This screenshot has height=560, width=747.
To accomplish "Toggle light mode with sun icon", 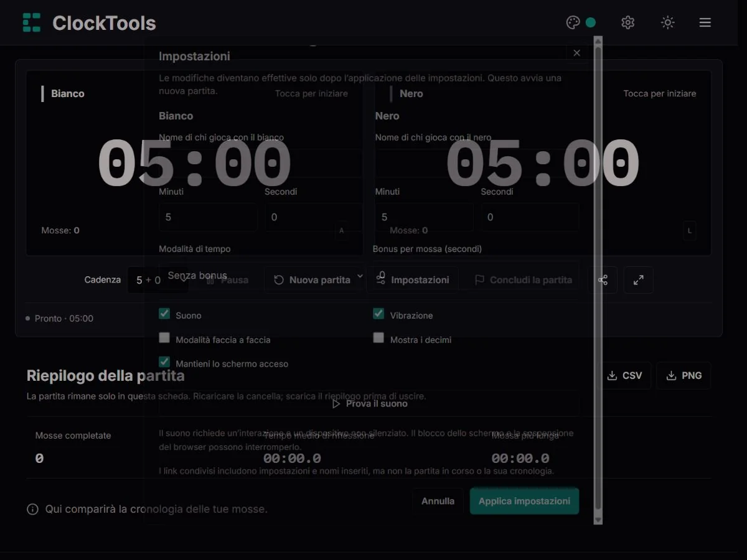I will tap(667, 22).
